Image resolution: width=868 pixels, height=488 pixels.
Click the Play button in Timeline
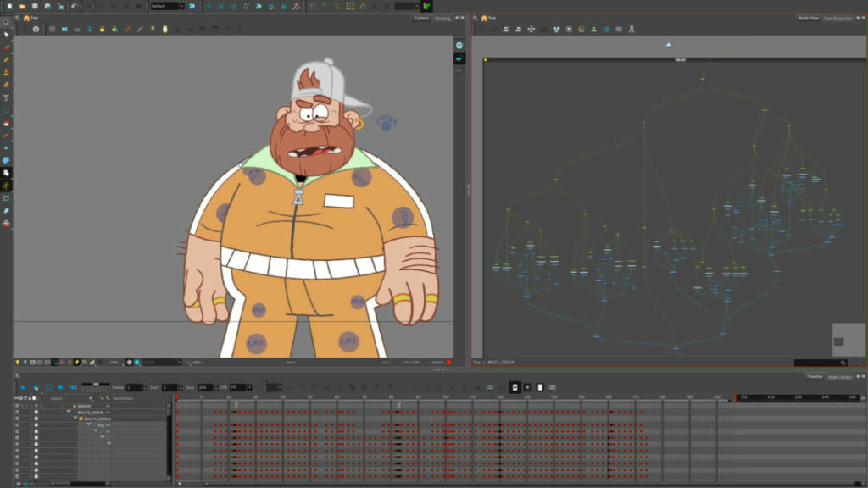pos(23,387)
